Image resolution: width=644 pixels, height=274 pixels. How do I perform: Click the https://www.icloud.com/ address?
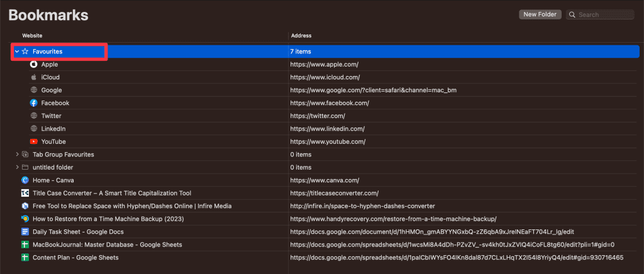tap(325, 77)
